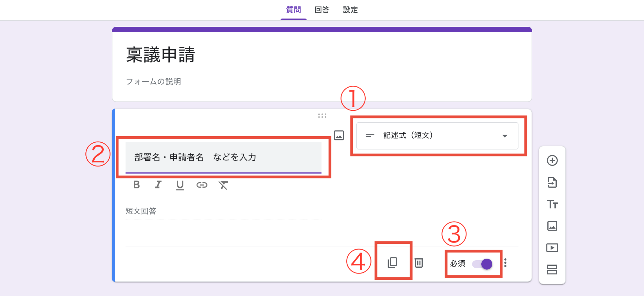The width and height of the screenshot is (644, 296).
Task: Remove formatting from question text
Action: tap(223, 185)
